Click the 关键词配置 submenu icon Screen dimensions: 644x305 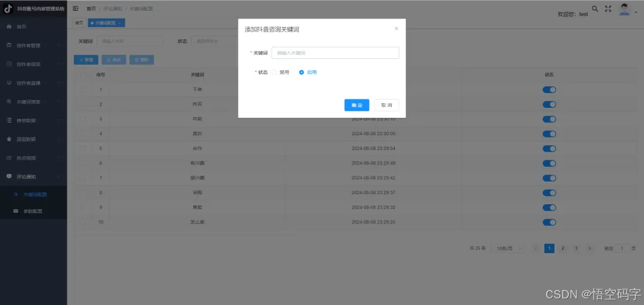(16, 194)
